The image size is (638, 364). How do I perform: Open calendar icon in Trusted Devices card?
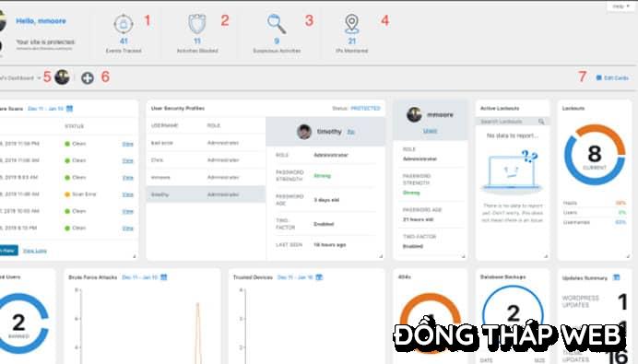(x=319, y=277)
